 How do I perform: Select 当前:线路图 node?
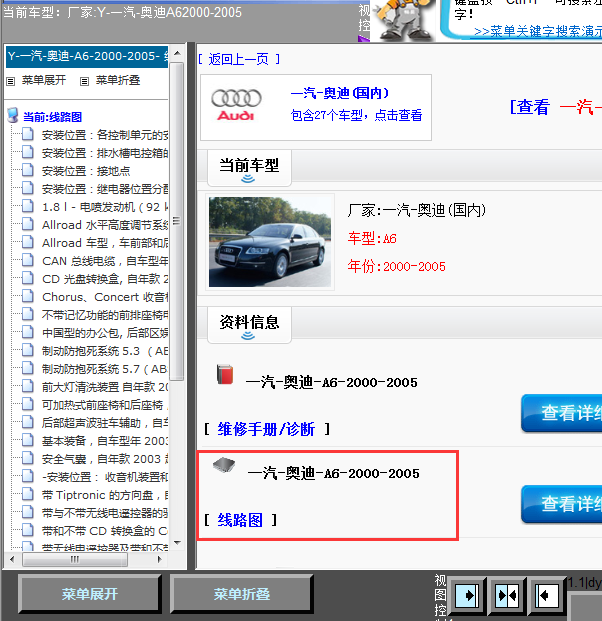click(x=52, y=117)
